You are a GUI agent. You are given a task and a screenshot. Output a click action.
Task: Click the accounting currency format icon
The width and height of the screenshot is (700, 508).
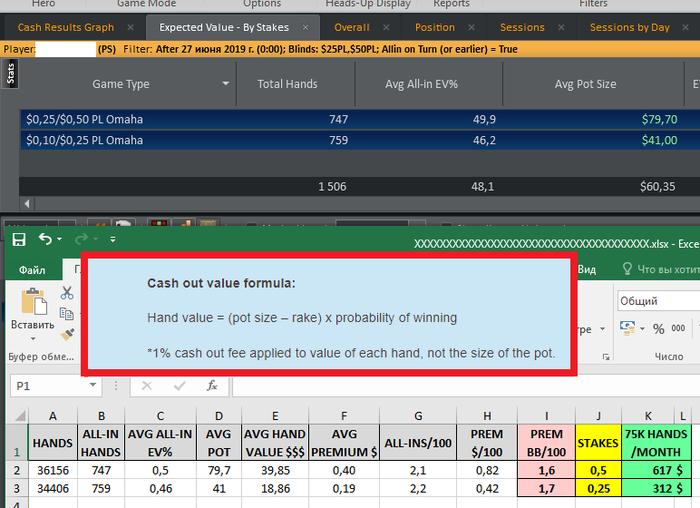point(628,329)
